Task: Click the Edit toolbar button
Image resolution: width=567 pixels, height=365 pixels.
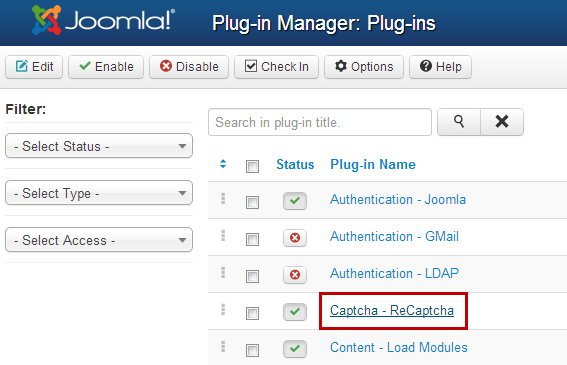Action: coord(34,67)
